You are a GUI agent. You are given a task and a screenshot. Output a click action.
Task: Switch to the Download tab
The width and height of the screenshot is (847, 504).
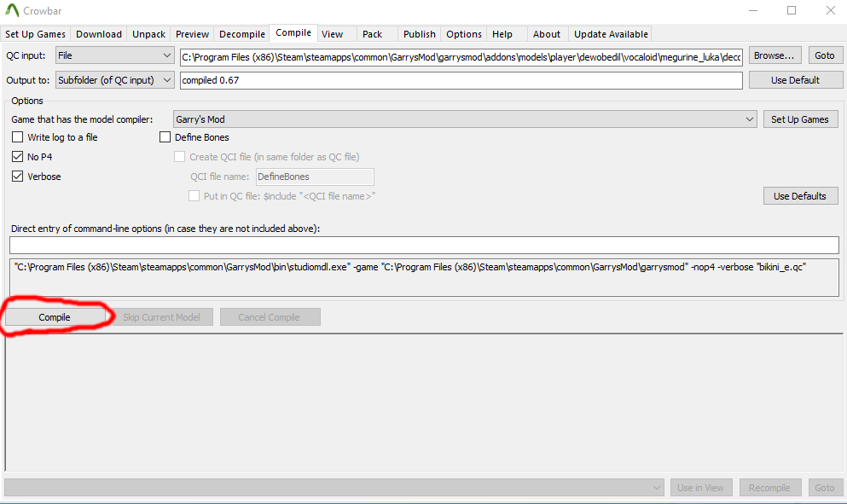coord(99,34)
